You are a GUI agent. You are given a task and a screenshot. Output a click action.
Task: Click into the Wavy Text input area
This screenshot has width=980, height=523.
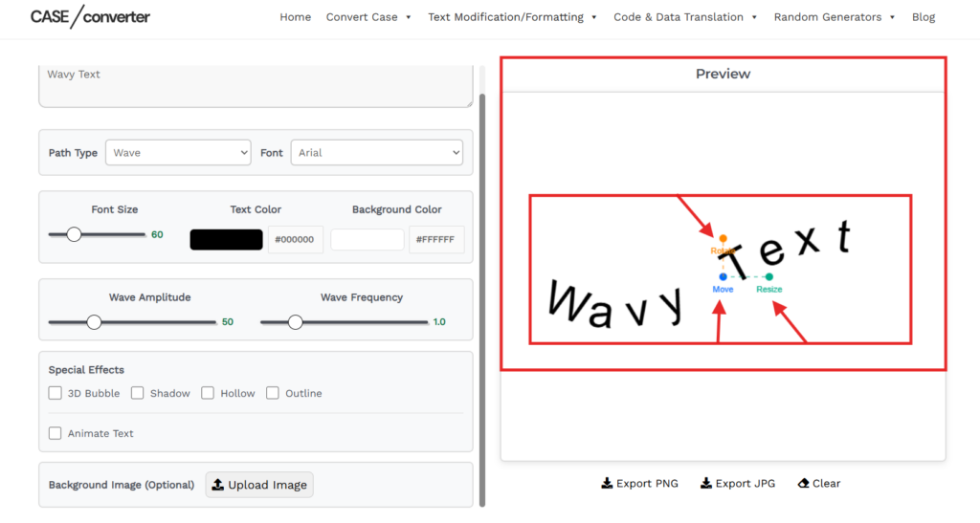click(x=256, y=86)
